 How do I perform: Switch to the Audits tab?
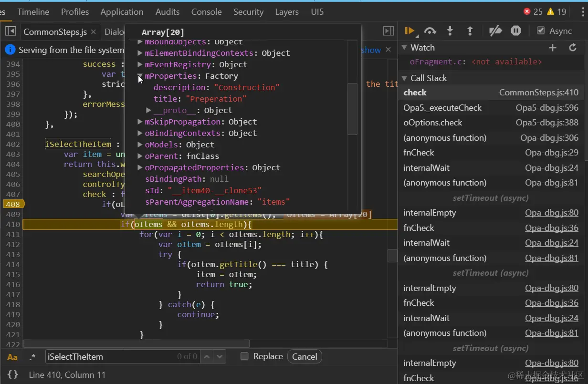(168, 12)
